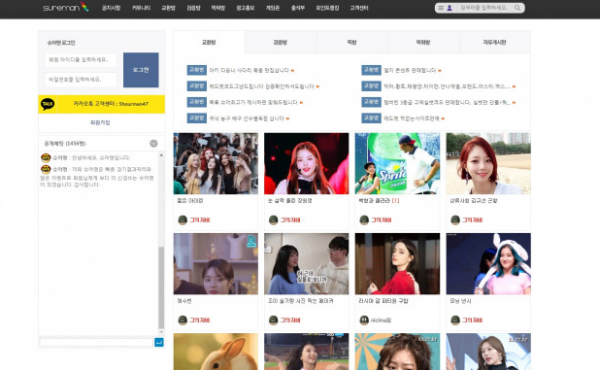Open the hamburger menu icon in search bar
600x370 pixels.
(x=441, y=8)
